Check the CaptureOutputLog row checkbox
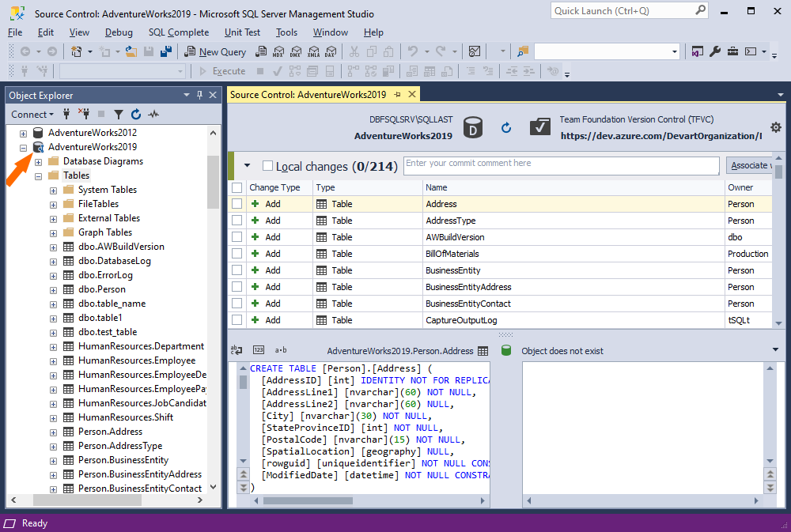The image size is (791, 532). point(237,320)
